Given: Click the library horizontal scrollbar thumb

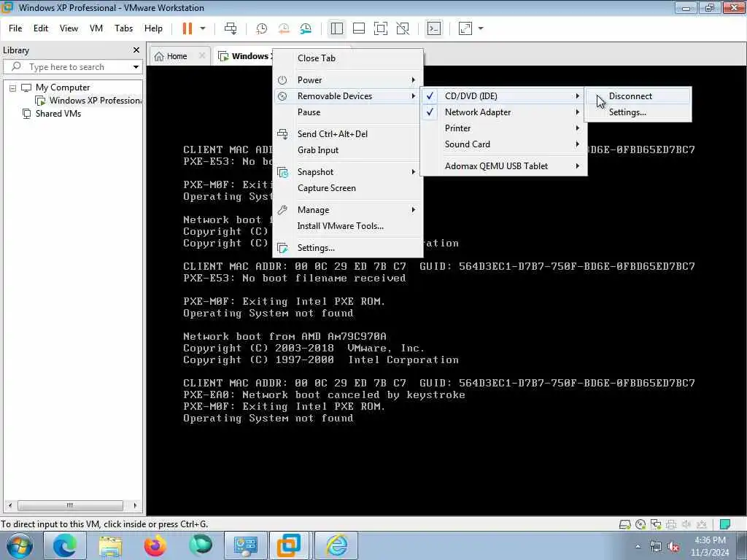Looking at the screenshot, I should pos(70,505).
